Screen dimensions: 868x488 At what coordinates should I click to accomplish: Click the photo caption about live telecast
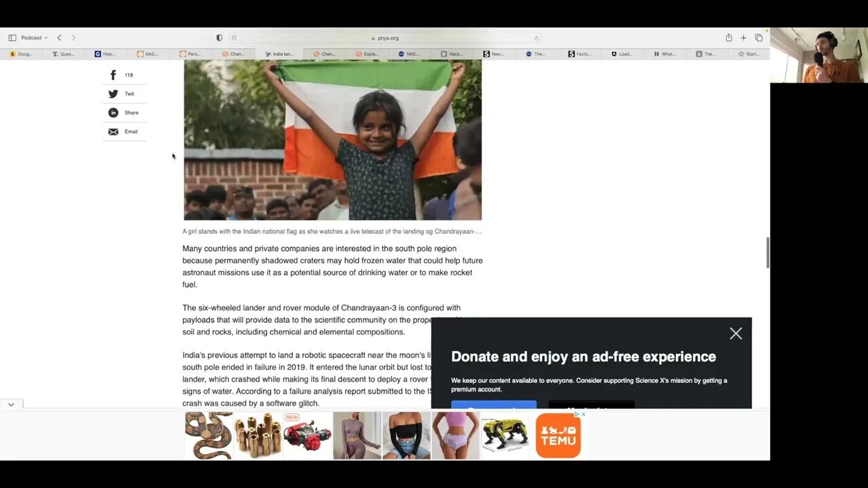[x=332, y=232]
